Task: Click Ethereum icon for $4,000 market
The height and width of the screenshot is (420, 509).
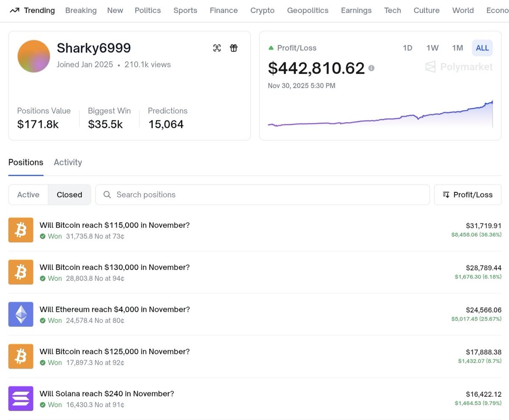Action: pos(21,314)
